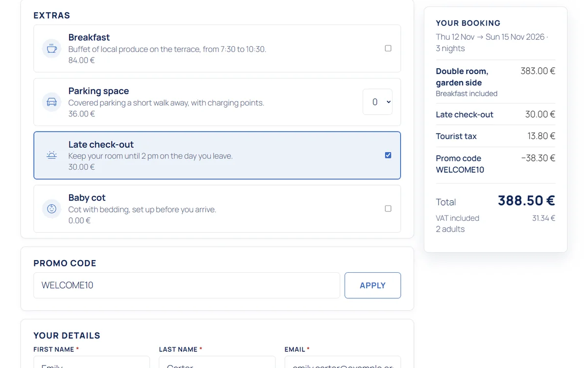Image resolution: width=588 pixels, height=368 pixels.
Task: Click the YOUR BOOKING summary heading
Action: click(x=468, y=23)
